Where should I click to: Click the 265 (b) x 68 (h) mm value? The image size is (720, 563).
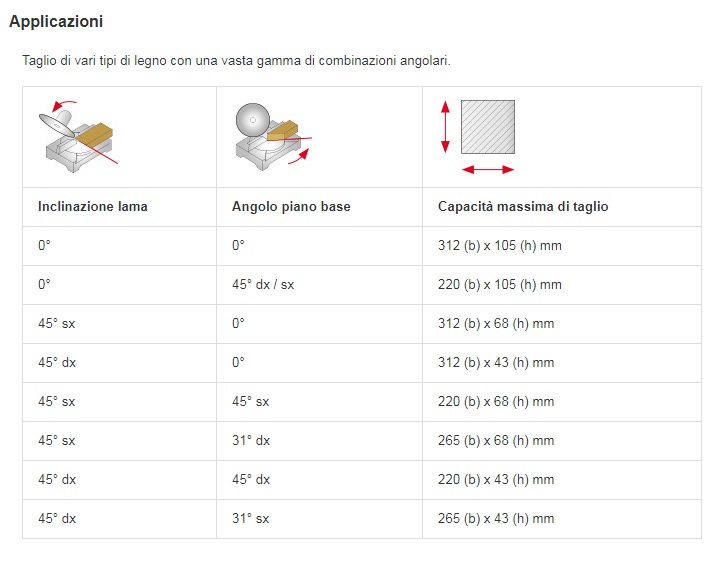point(496,441)
